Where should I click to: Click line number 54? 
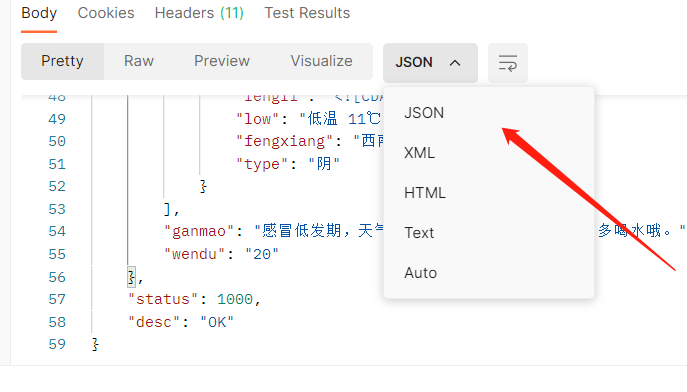point(57,231)
